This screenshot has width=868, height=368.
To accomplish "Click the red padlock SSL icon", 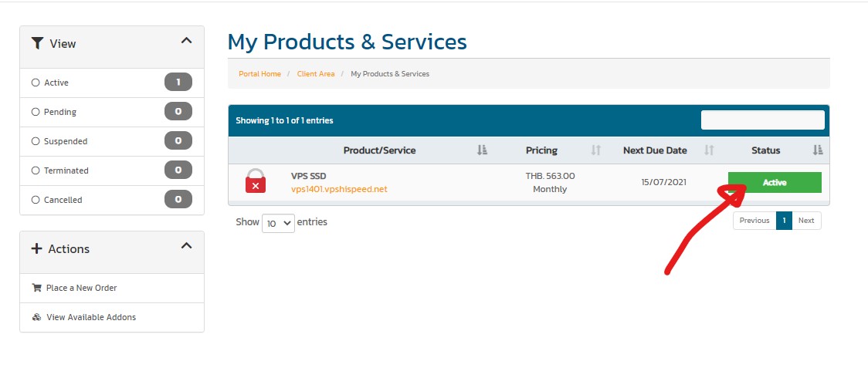I will pyautogui.click(x=255, y=181).
